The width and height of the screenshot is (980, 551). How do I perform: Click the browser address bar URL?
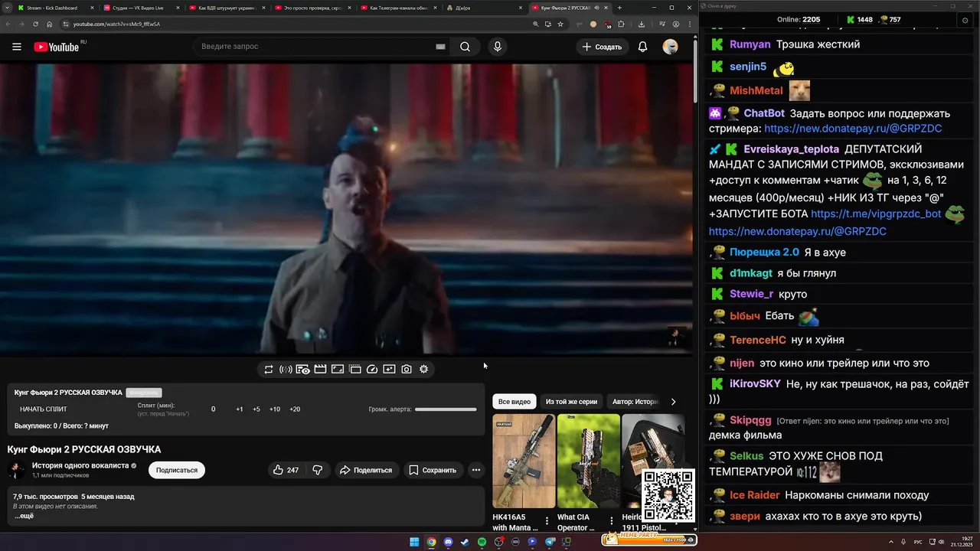[x=116, y=24]
